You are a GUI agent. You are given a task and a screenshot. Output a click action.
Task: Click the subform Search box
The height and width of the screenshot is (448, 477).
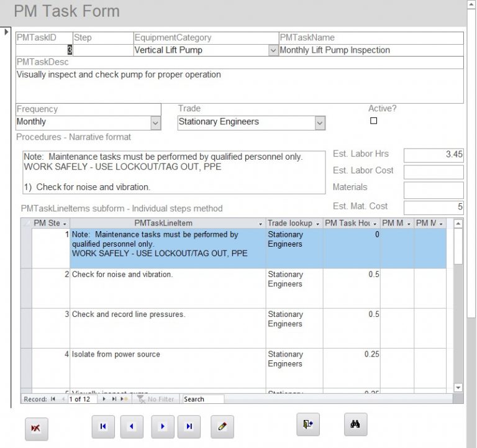click(202, 399)
